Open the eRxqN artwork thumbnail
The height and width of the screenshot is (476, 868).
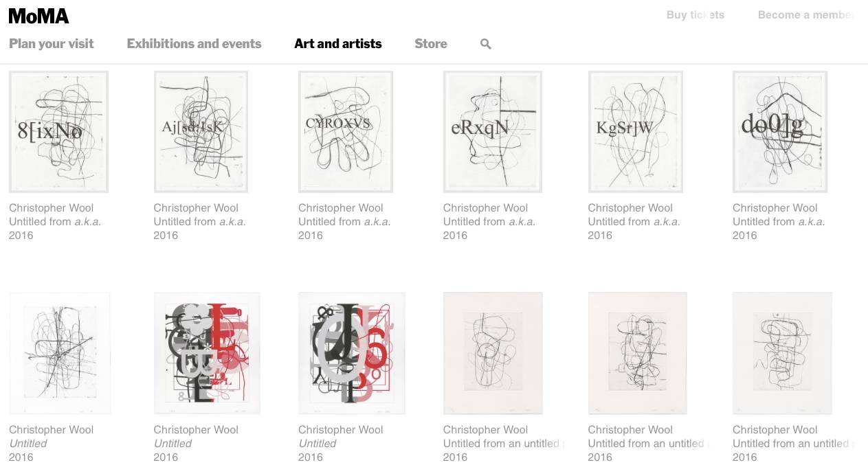pos(493,132)
